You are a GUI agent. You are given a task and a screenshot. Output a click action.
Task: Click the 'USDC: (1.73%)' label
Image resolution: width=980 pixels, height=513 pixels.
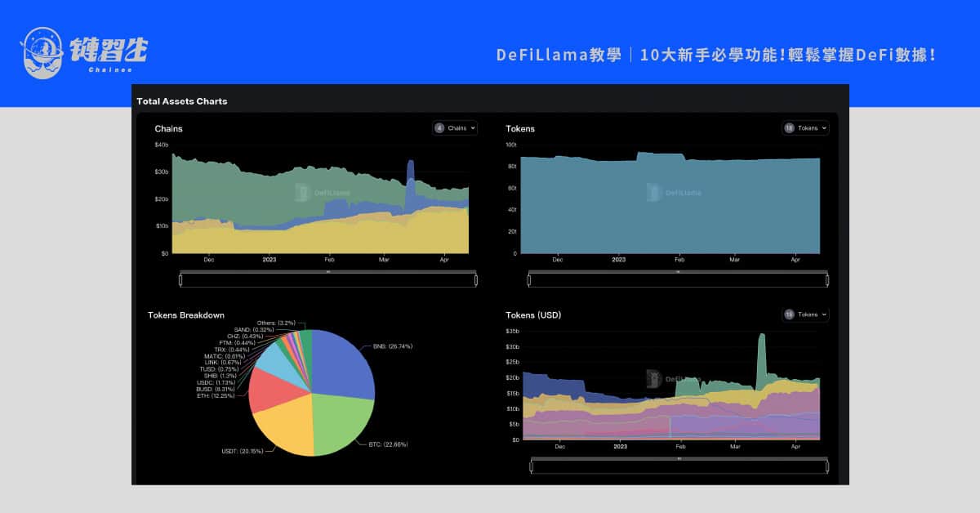pyautogui.click(x=216, y=382)
